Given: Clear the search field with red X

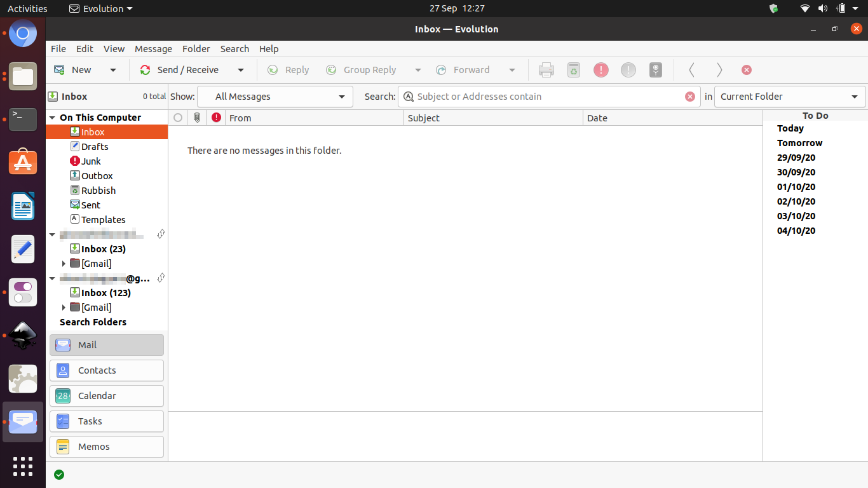Looking at the screenshot, I should [690, 97].
